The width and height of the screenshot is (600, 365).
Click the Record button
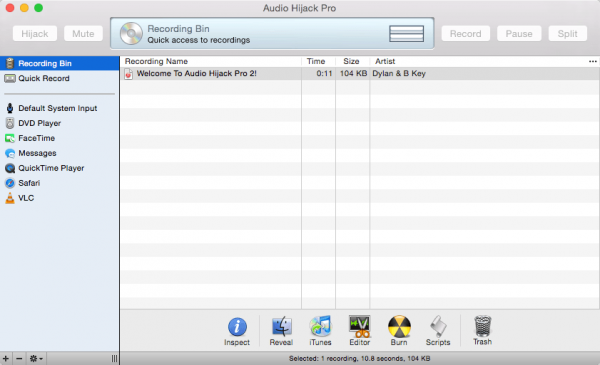(x=466, y=34)
